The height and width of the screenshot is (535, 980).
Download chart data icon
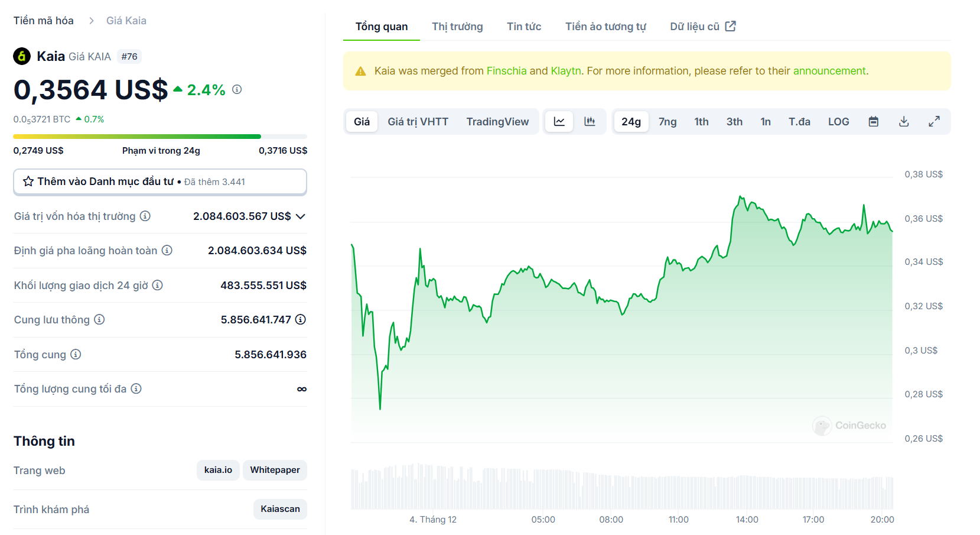click(x=904, y=122)
